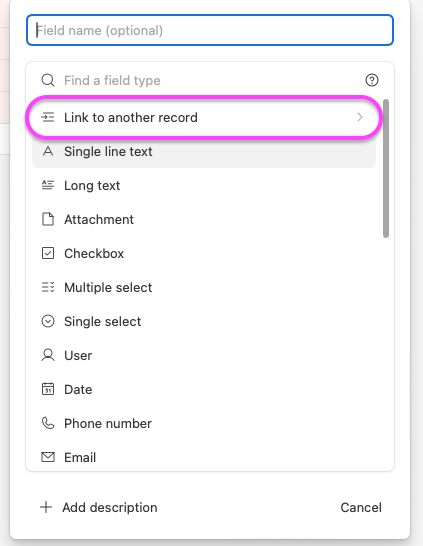Click the field type list scrollbar
The width and height of the screenshot is (423, 546).
coord(386,169)
